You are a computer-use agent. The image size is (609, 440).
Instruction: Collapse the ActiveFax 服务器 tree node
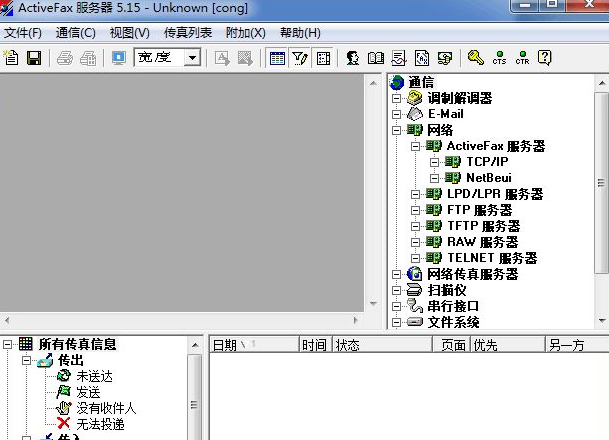coord(416,146)
